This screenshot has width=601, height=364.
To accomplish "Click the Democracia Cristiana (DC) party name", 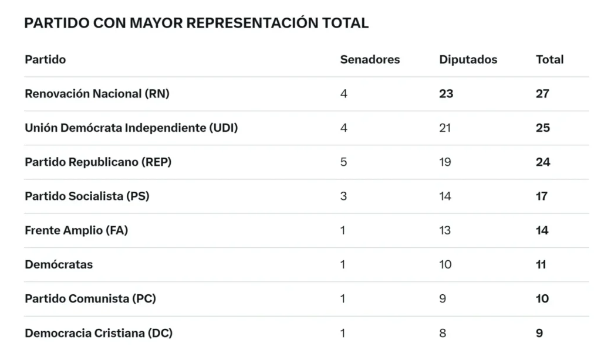I will click(99, 334).
